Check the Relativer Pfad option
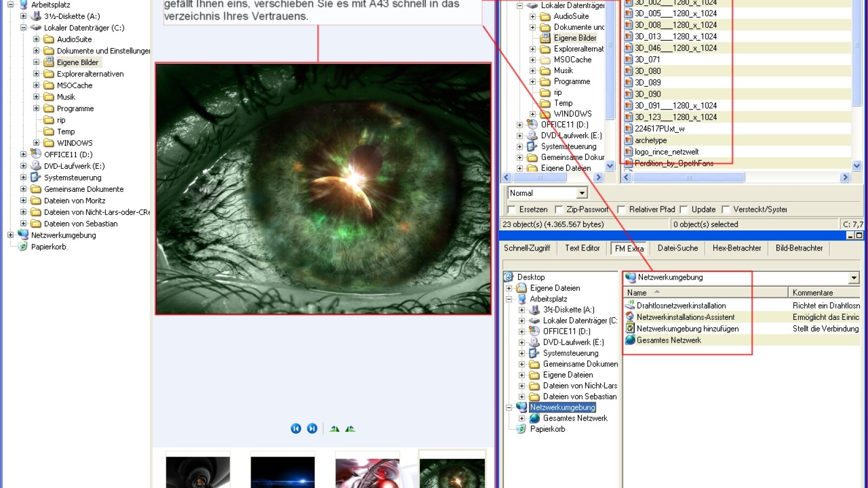This screenshot has width=868, height=488. pyautogui.click(x=621, y=209)
